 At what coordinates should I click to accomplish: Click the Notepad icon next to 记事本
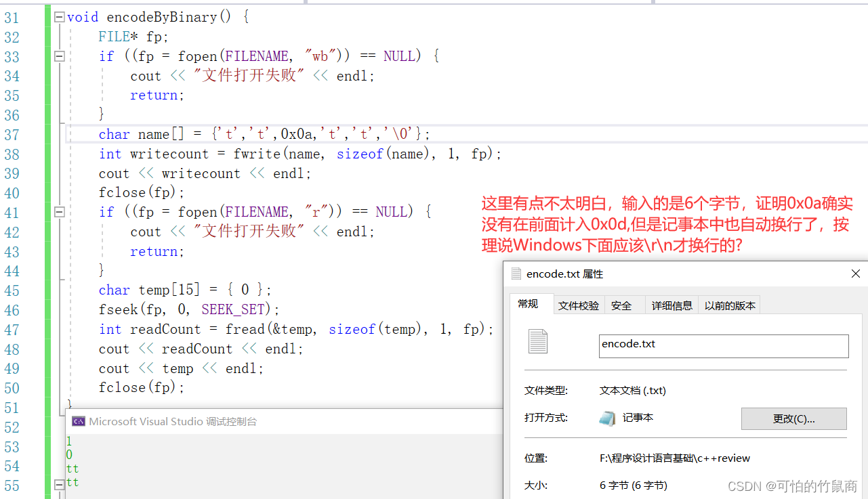607,418
